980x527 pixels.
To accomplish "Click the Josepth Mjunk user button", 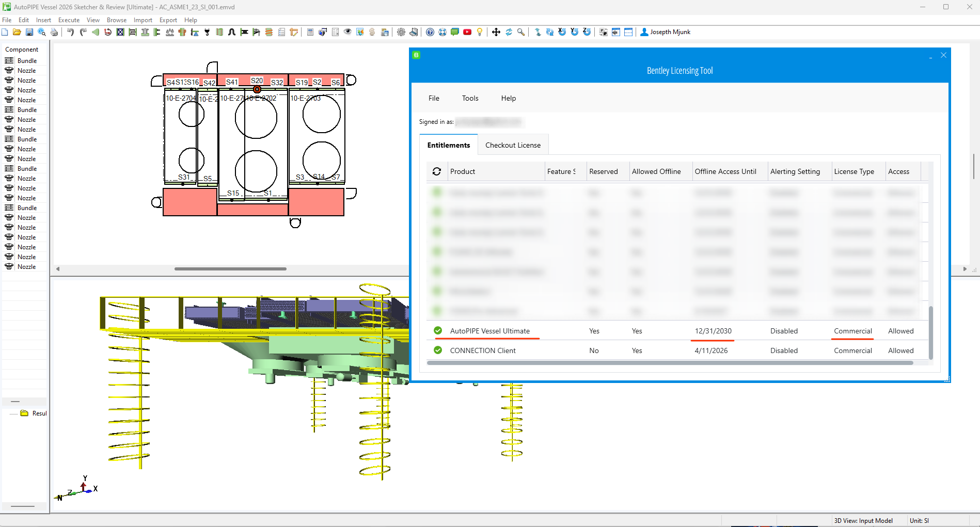I will click(x=665, y=32).
